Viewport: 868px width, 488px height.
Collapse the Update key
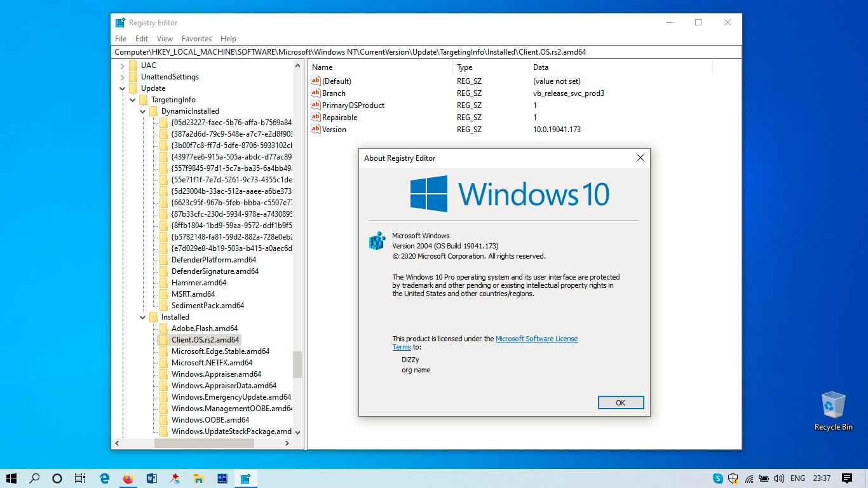pos(123,88)
